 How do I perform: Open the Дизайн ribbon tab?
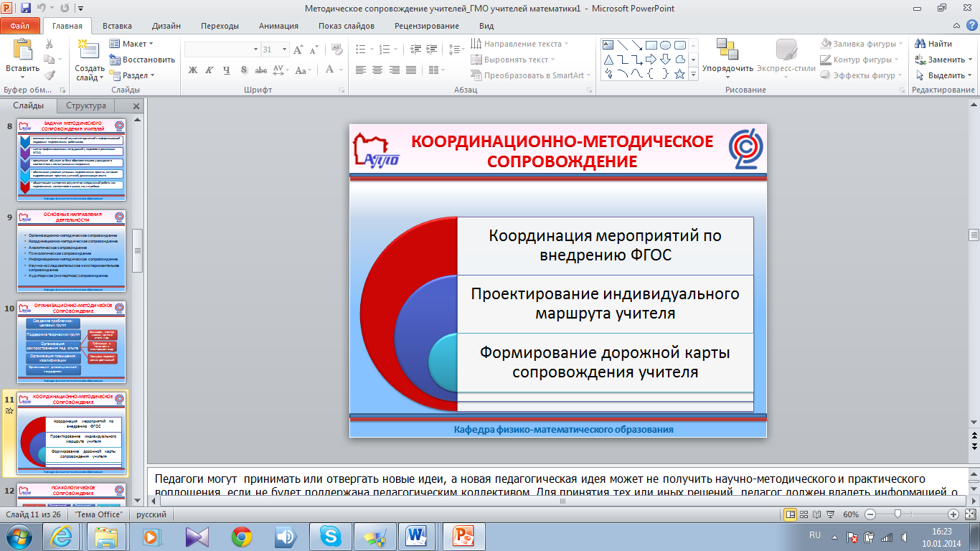point(166,26)
